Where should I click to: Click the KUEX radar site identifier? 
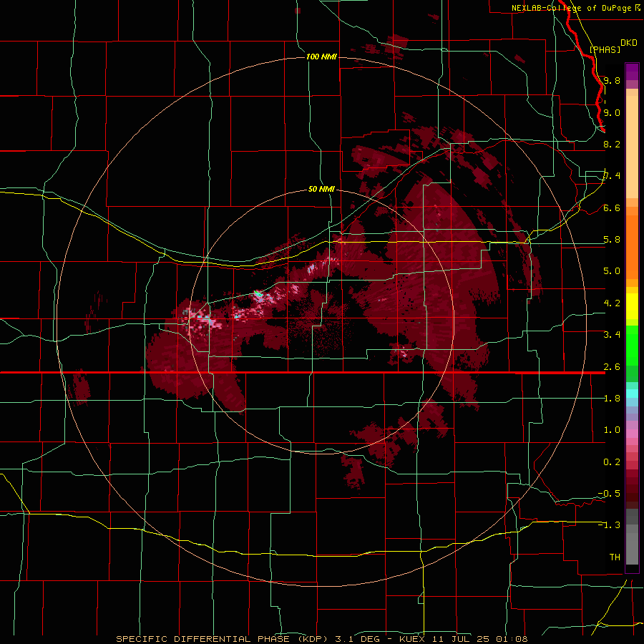tap(412, 639)
